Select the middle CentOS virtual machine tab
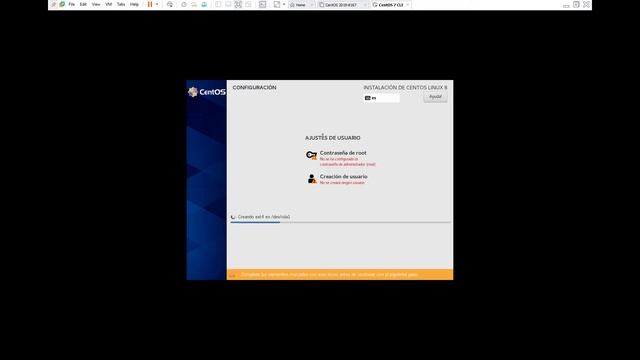The width and height of the screenshot is (640, 360). [342, 5]
